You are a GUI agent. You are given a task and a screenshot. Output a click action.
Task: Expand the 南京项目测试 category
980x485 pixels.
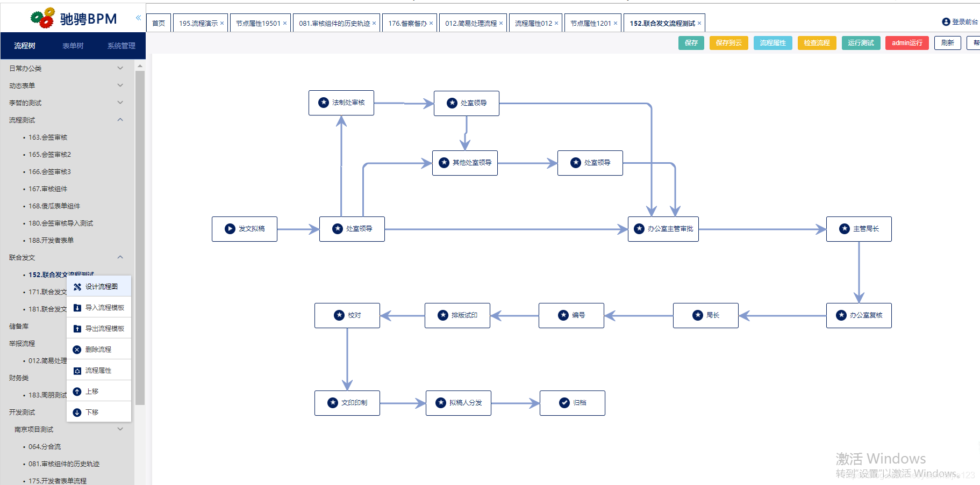click(x=120, y=429)
